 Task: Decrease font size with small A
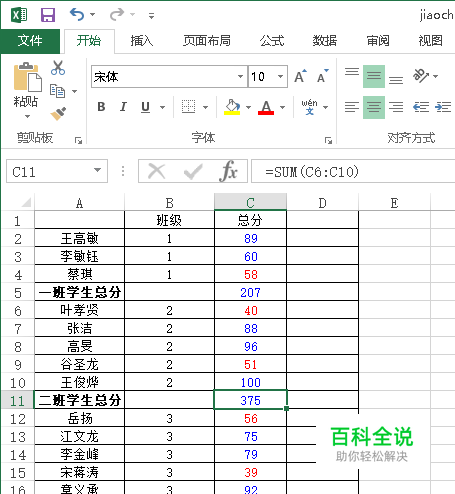tap(323, 76)
